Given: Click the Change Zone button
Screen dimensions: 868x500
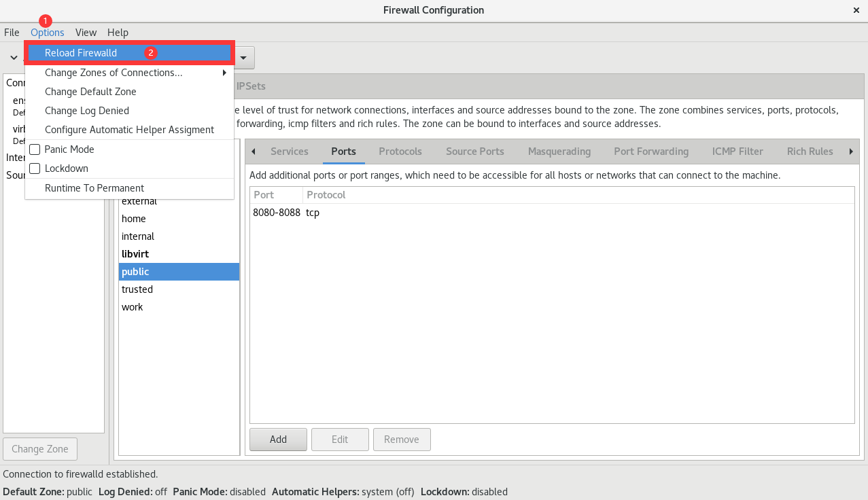Looking at the screenshot, I should (x=40, y=449).
